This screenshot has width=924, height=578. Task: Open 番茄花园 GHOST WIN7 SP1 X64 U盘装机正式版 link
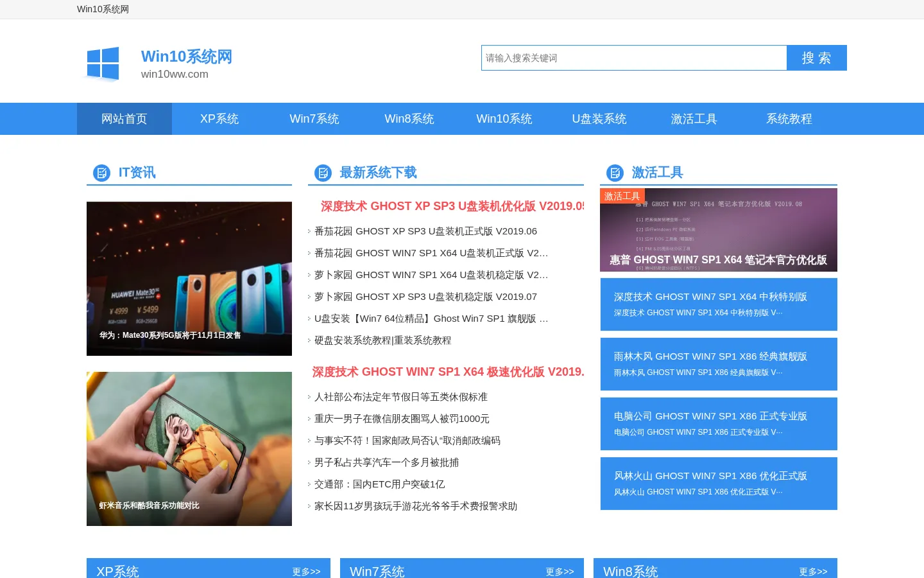pyautogui.click(x=431, y=253)
